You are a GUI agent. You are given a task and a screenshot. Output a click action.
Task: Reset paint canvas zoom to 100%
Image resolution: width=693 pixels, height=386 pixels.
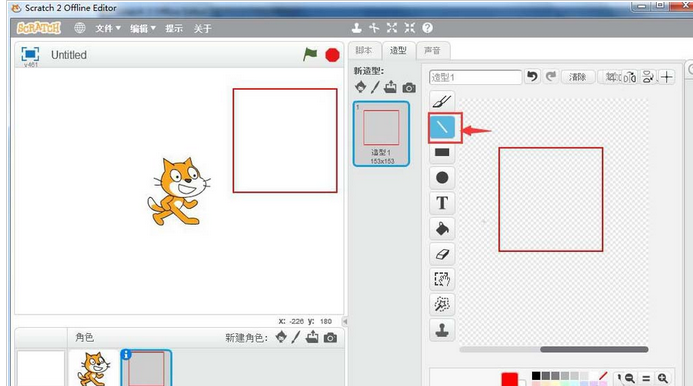point(646,378)
